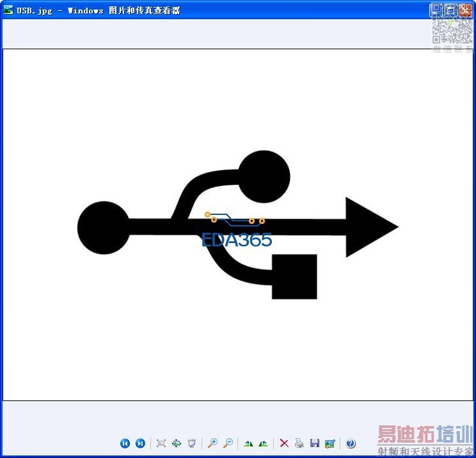Go to the next image
This screenshot has height=458, width=476.
tap(140, 443)
